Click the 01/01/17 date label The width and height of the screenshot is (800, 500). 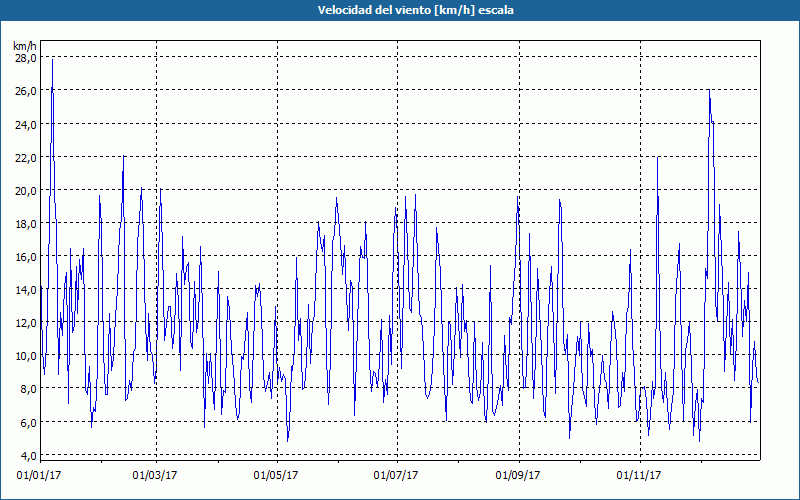39,476
